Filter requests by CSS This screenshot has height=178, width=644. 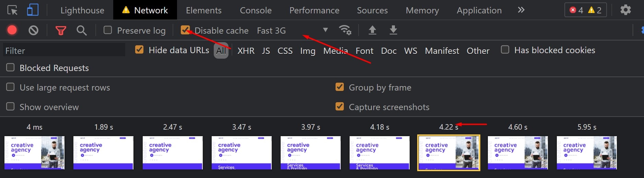(285, 51)
